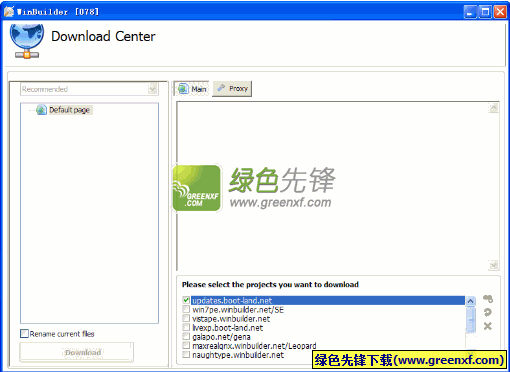Click the WinBuilder title bar app icon
The width and height of the screenshot is (510, 372).
pos(9,12)
